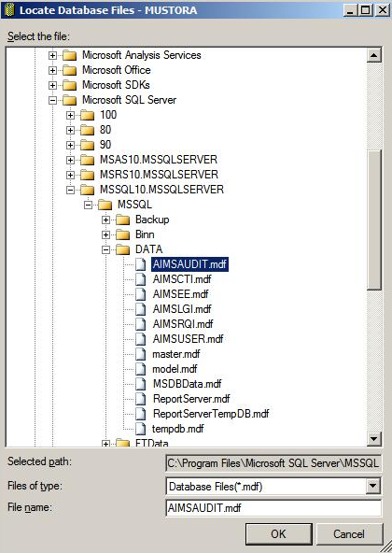392x553 pixels.
Task: Select the MSDBData.mdf file icon
Action: pyautogui.click(x=140, y=384)
